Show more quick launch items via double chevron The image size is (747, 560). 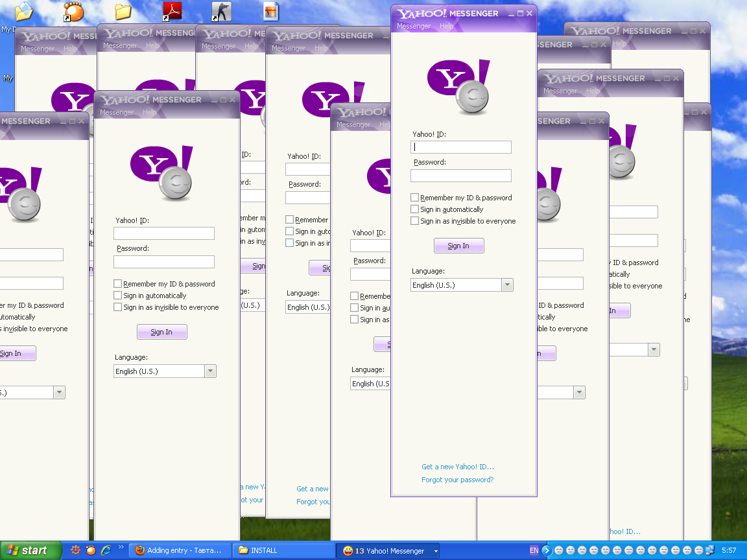pos(121,547)
